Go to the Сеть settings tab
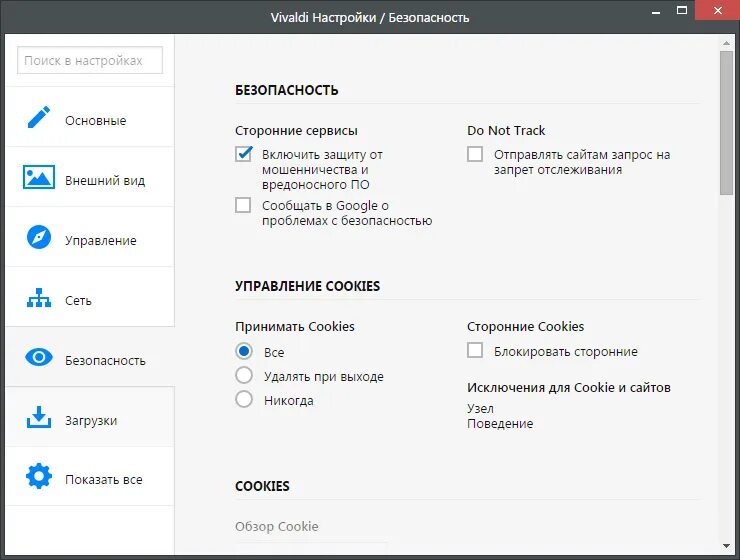The height and width of the screenshot is (560, 740). coord(90,297)
